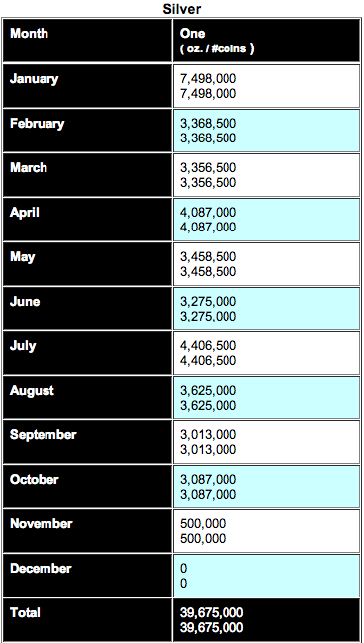Image resolution: width=364 pixels, height=643 pixels.
Task: Click the May value 3,458,500
Action: (x=209, y=264)
